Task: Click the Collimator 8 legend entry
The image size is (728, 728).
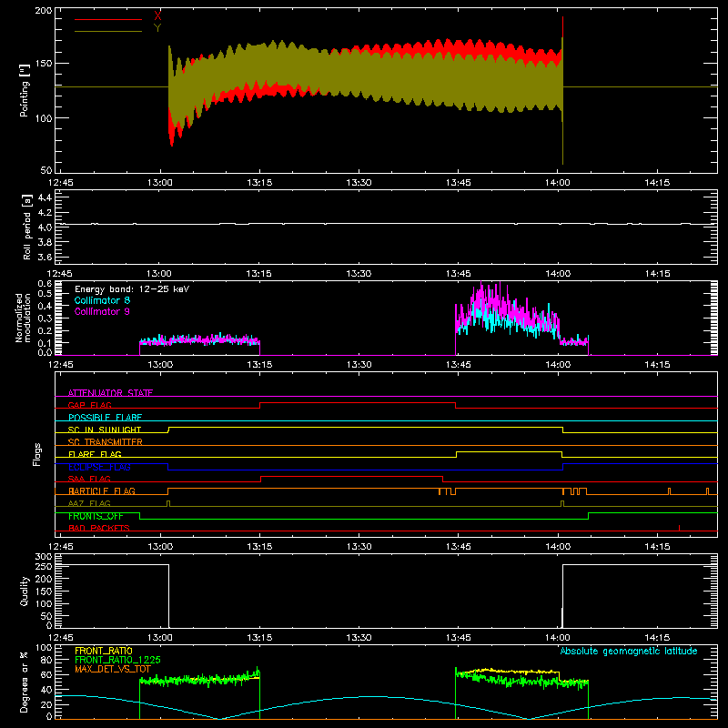Action: click(102, 300)
